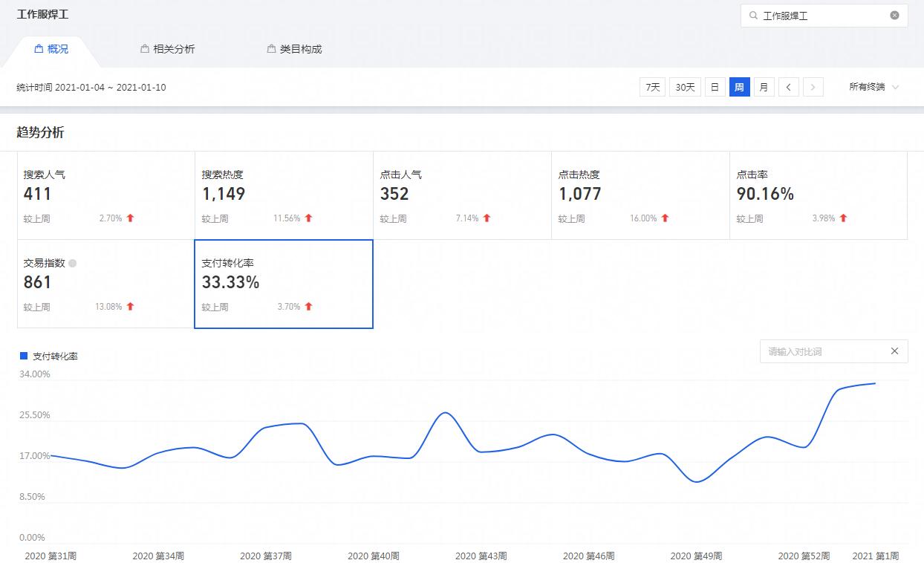Select the 30天 time range

click(685, 87)
